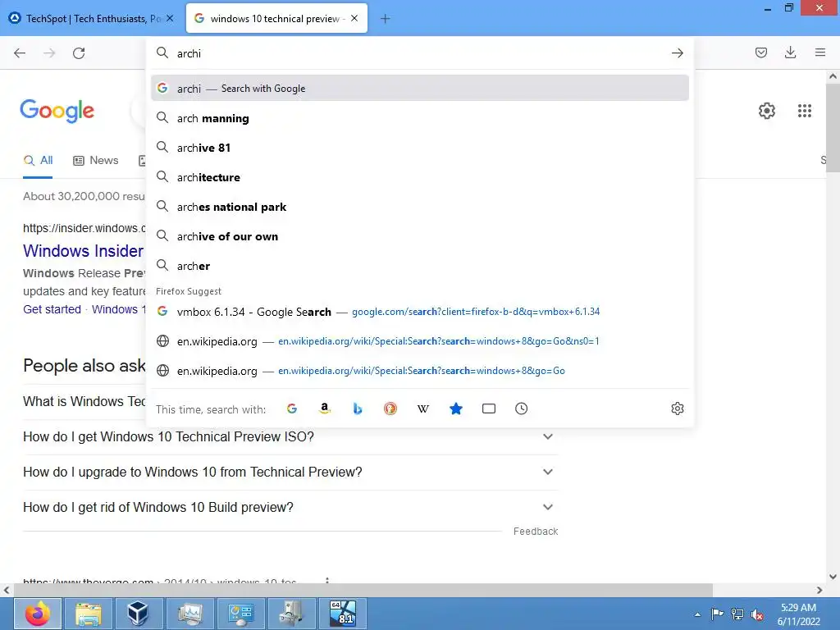Screen dimensions: 840x630
Task: Follow the 'Get started' sitelink
Action: pos(52,309)
